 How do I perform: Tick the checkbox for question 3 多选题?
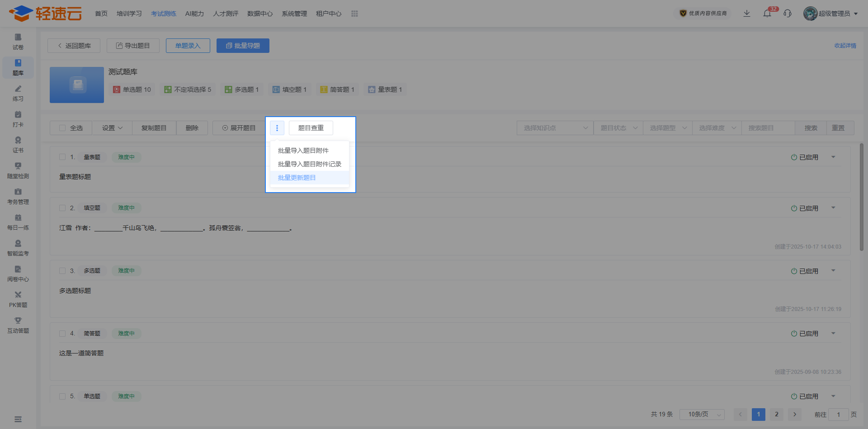(62, 271)
